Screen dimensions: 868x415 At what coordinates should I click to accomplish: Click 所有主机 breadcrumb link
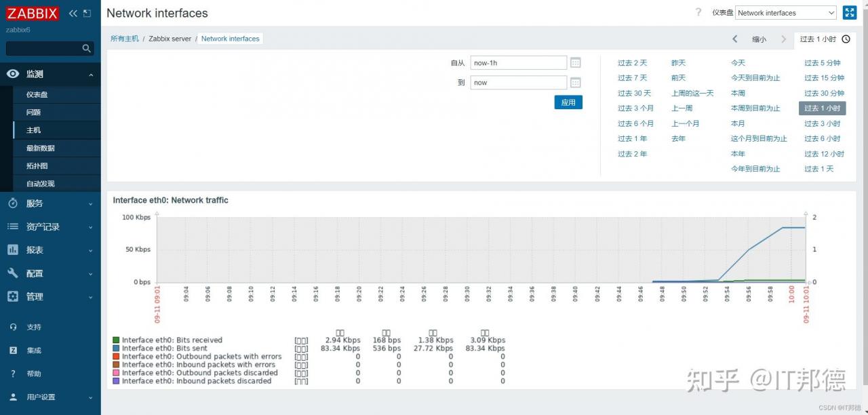click(125, 39)
